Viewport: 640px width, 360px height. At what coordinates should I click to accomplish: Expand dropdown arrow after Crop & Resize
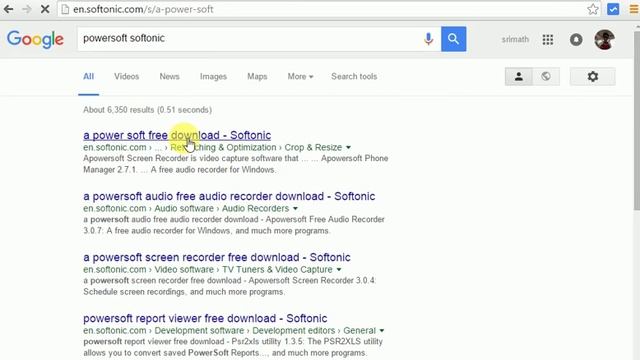[x=348, y=147]
